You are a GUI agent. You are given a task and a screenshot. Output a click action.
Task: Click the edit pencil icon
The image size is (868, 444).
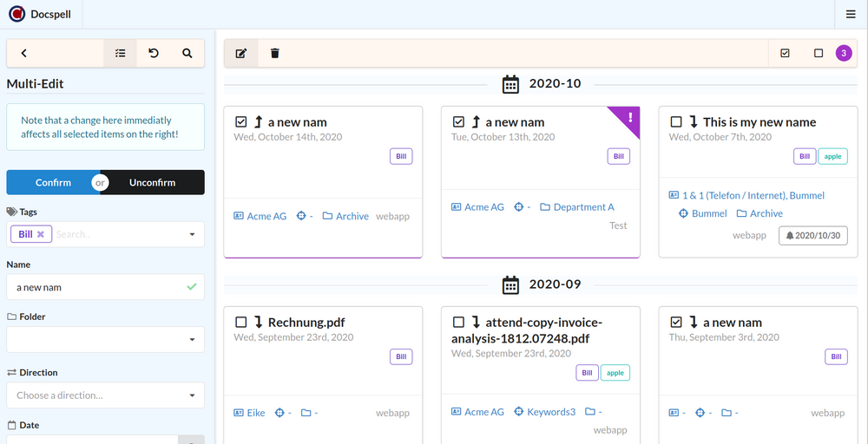tap(241, 54)
